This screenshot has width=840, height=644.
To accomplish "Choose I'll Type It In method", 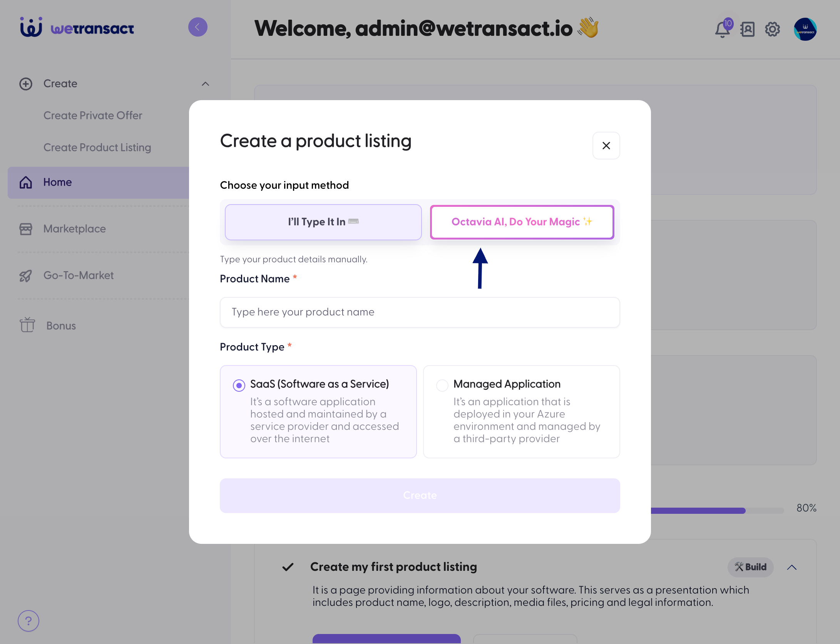I will [323, 222].
